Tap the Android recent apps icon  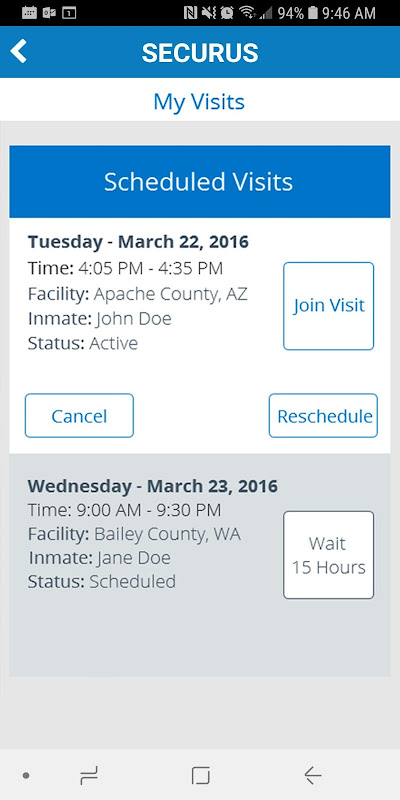89,776
